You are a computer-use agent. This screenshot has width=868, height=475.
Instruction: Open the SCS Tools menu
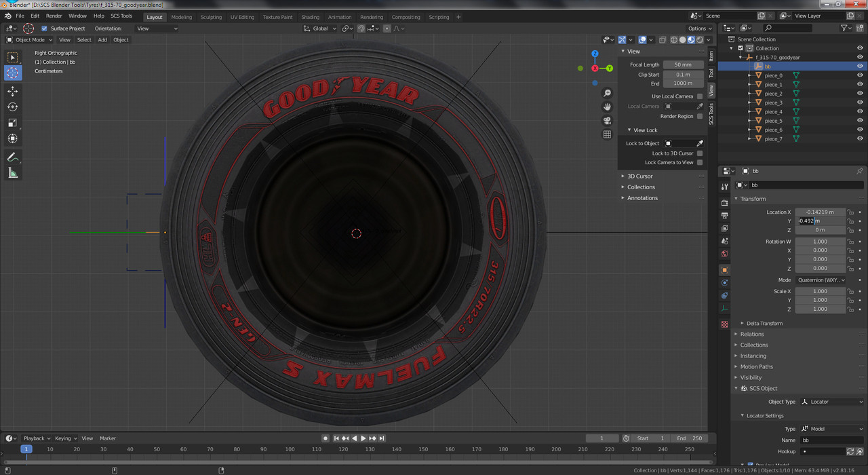(121, 16)
